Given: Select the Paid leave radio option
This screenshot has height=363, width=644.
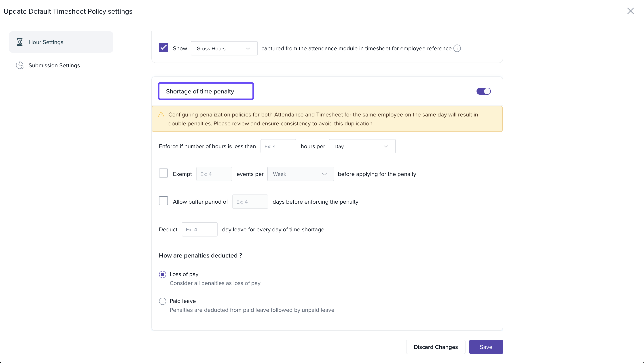Looking at the screenshot, I should [163, 301].
